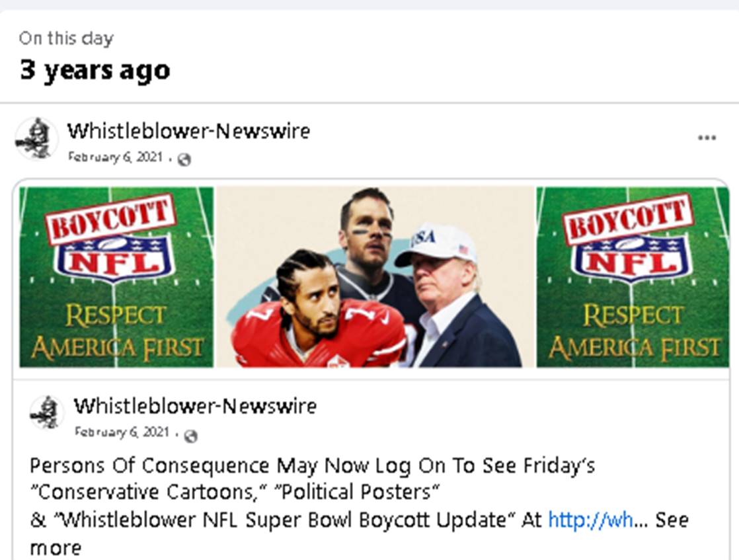Click red BOYCOTT stamp in right banner

coord(627,219)
